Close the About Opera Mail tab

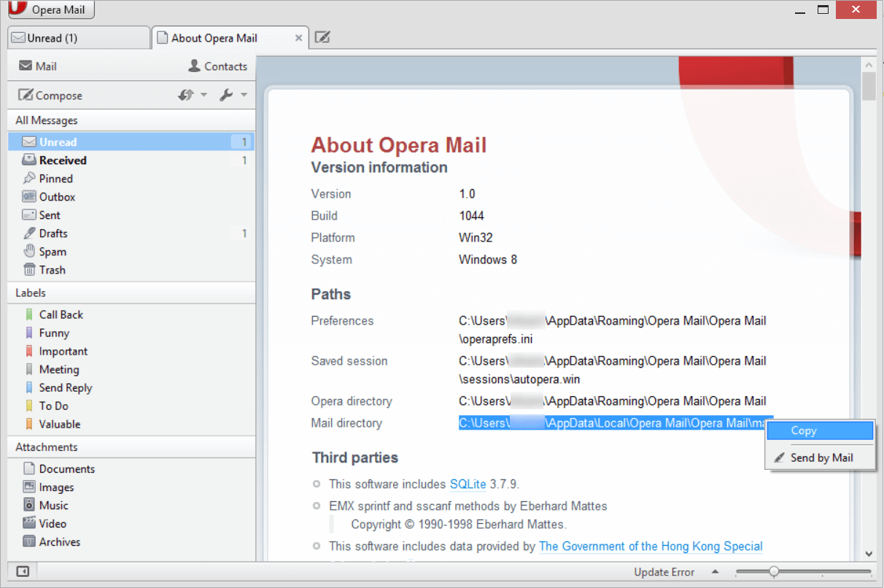[298, 38]
